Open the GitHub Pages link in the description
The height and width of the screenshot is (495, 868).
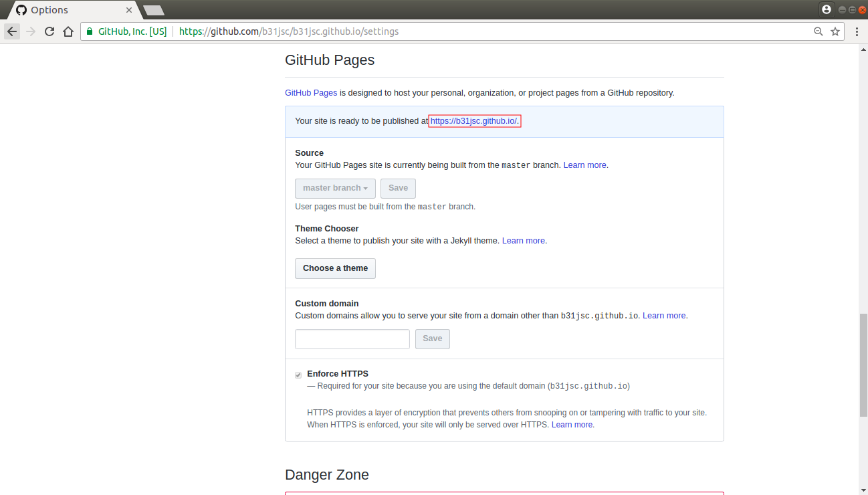[311, 93]
